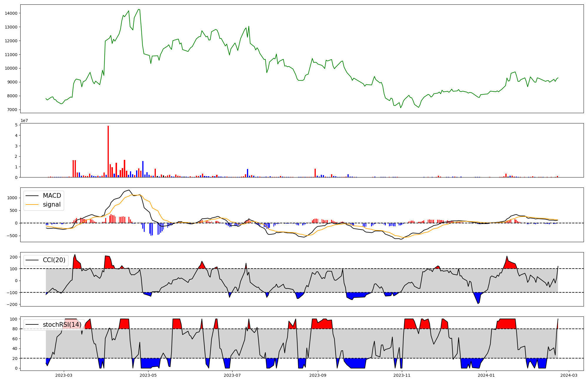Click the orange signal legend line swatch
The image size is (588, 382).
32,205
